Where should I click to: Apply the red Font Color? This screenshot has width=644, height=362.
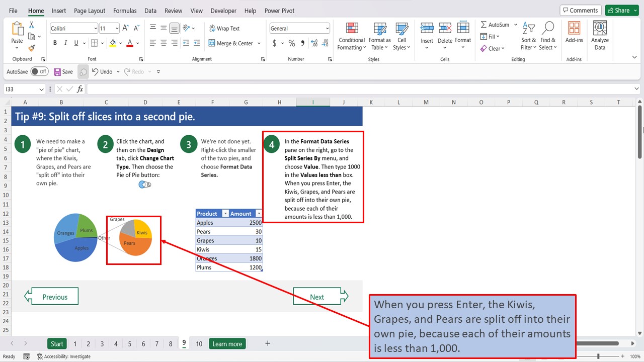[x=129, y=43]
